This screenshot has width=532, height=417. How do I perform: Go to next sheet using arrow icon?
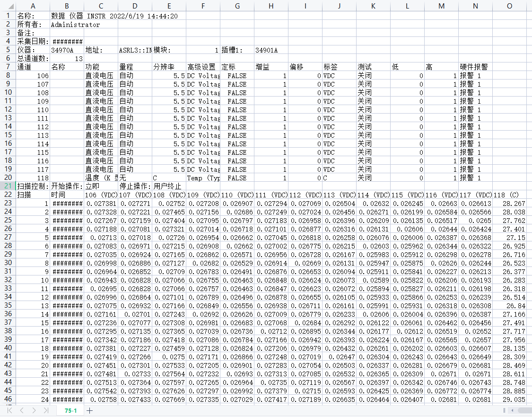34,410
